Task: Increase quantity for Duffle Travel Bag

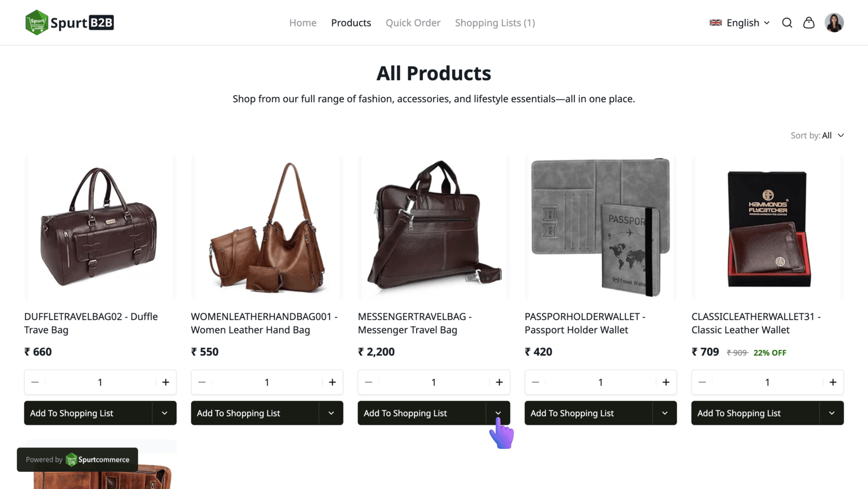Action: point(166,382)
